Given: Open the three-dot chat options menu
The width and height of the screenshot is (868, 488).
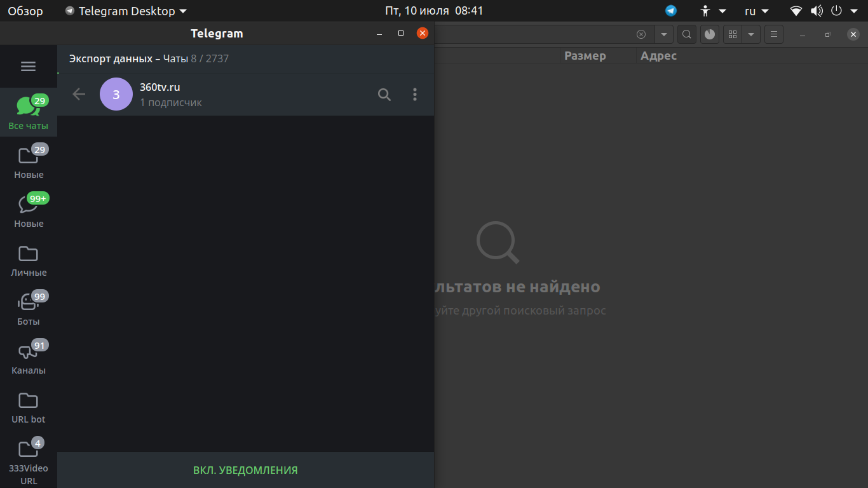Looking at the screenshot, I should [x=415, y=94].
